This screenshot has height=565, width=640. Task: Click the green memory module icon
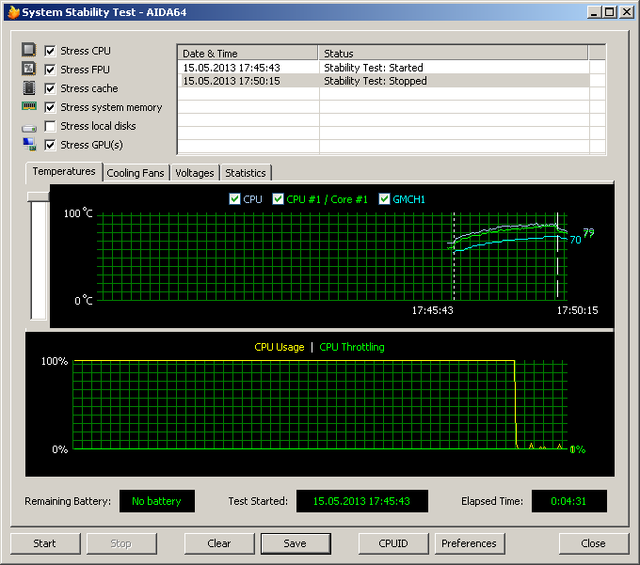[29, 107]
